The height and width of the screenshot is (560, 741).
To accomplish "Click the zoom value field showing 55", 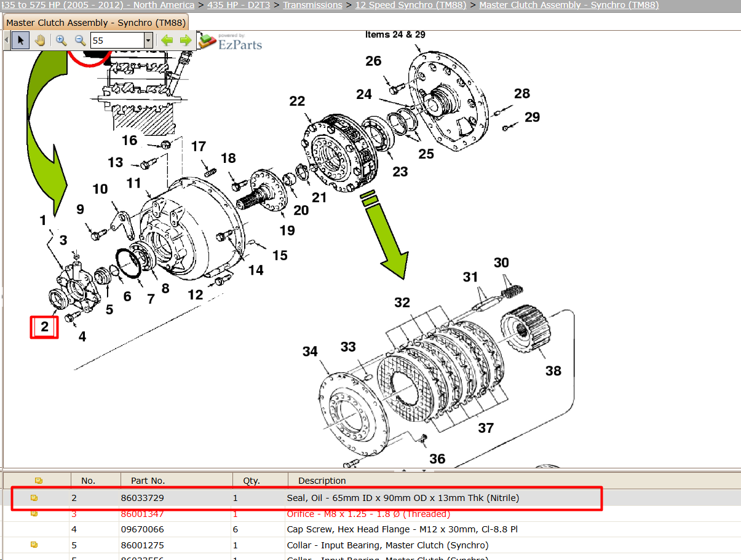I will pyautogui.click(x=117, y=41).
